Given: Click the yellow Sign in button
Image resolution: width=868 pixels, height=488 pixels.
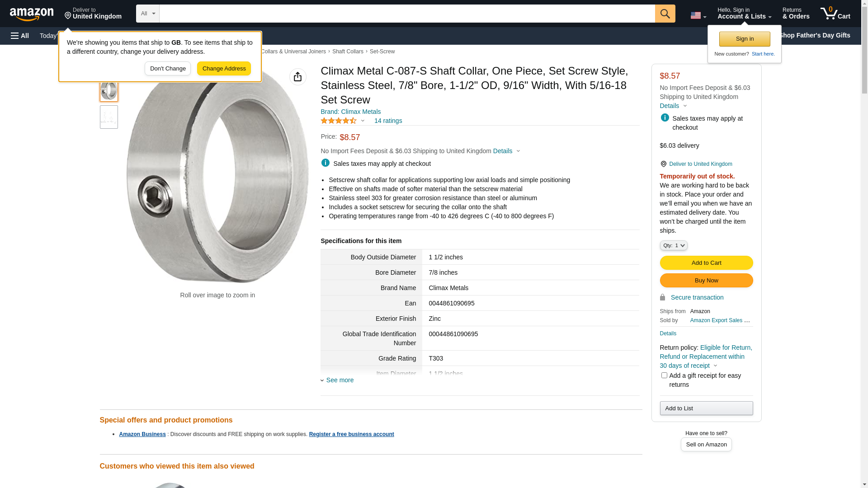Looking at the screenshot, I should coord(745,39).
